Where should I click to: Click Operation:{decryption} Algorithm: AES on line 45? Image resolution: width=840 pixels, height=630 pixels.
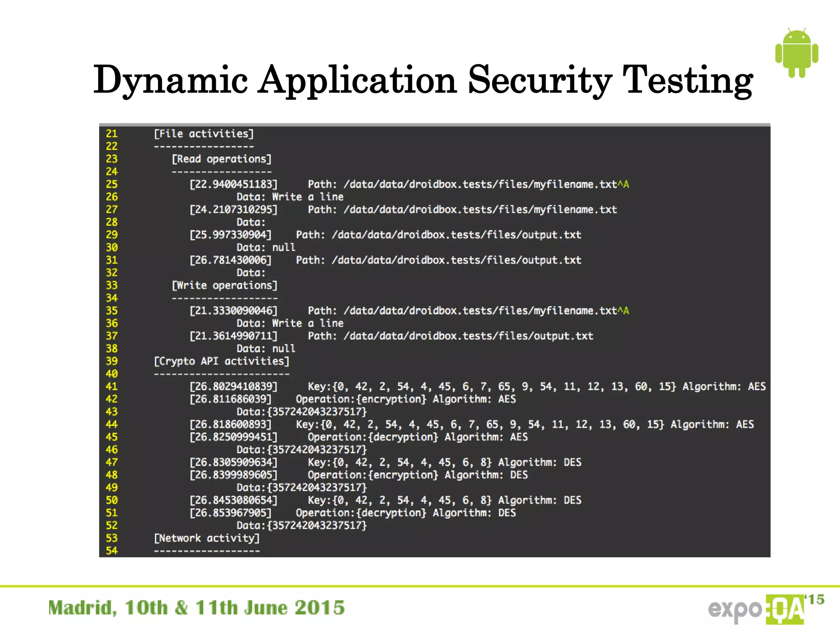click(x=418, y=437)
